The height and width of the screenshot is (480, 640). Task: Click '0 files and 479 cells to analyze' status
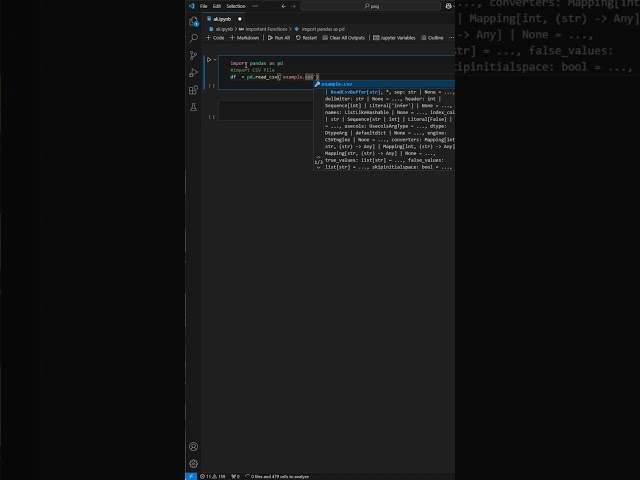(277, 476)
